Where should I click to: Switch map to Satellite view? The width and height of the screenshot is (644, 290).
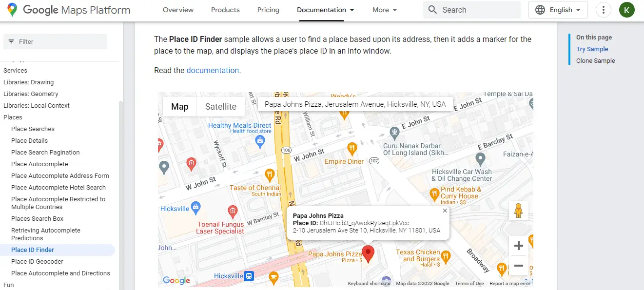[220, 107]
